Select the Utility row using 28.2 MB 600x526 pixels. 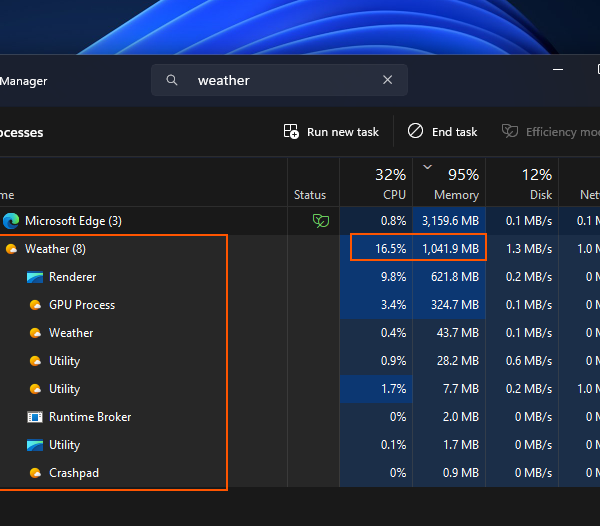click(300, 361)
